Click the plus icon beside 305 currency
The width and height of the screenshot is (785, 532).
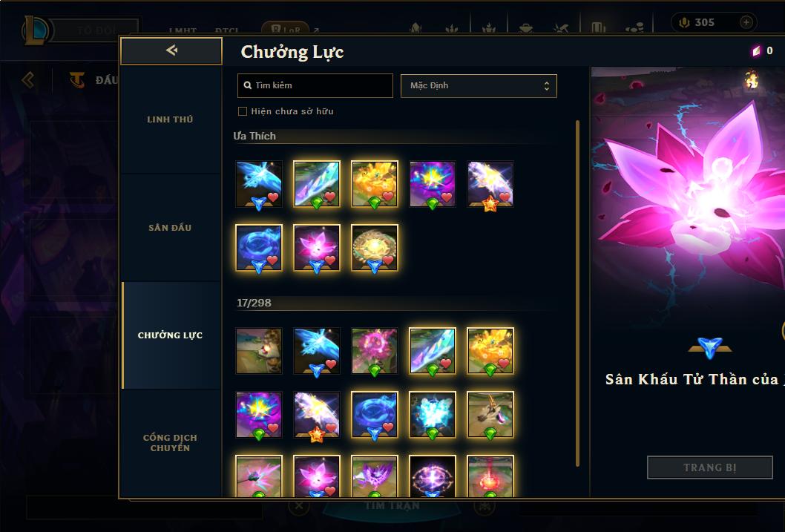click(746, 22)
